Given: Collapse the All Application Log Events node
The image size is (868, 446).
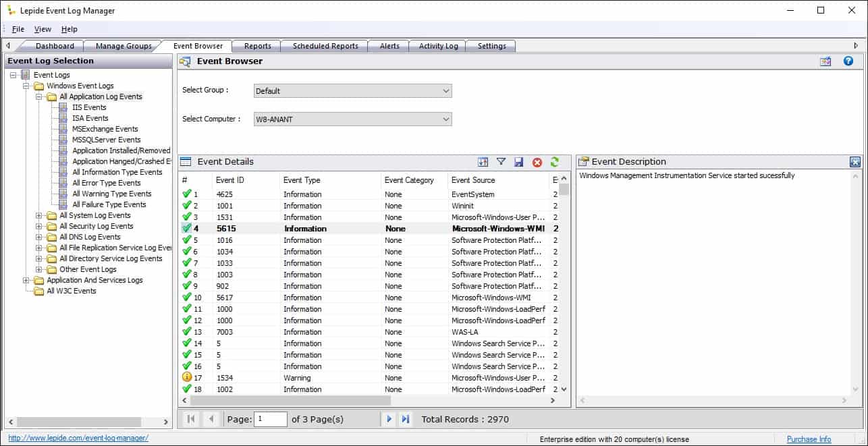Looking at the screenshot, I should (x=39, y=96).
